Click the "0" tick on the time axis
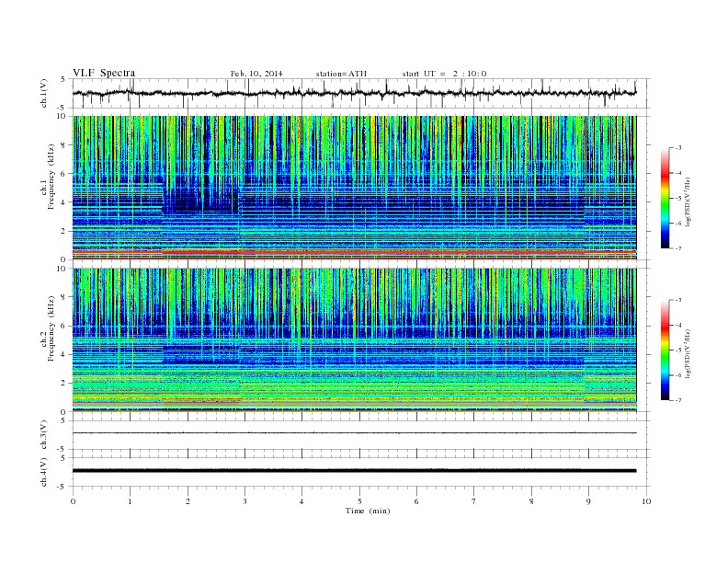728x563 pixels. pyautogui.click(x=73, y=501)
